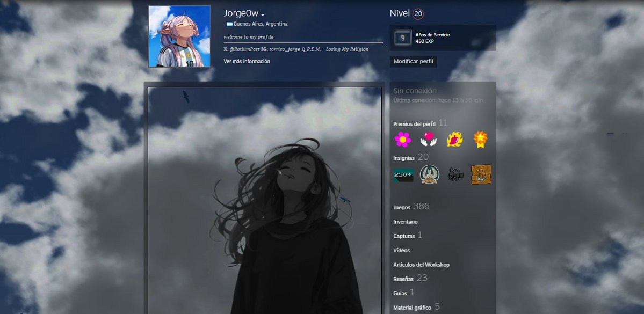Open Reseñas 23 link
Viewport: 644px width, 314px height.
410,278
